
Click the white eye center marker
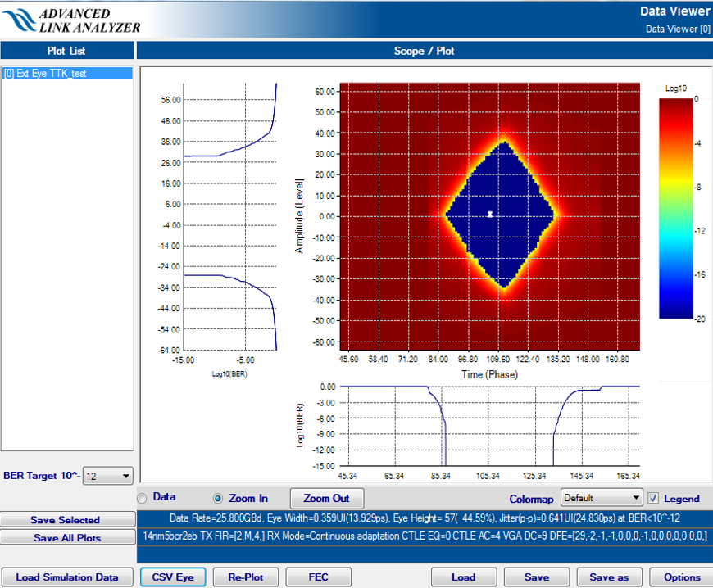[490, 215]
